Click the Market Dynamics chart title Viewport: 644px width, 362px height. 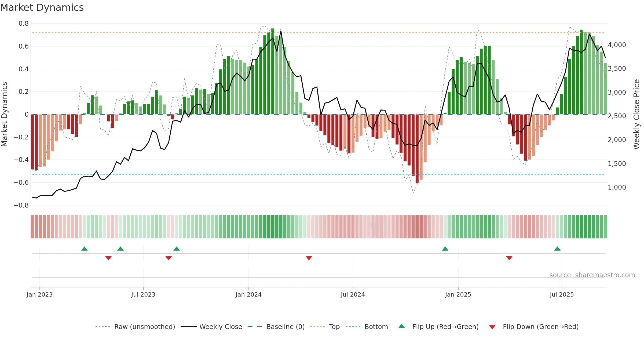[x=42, y=8]
